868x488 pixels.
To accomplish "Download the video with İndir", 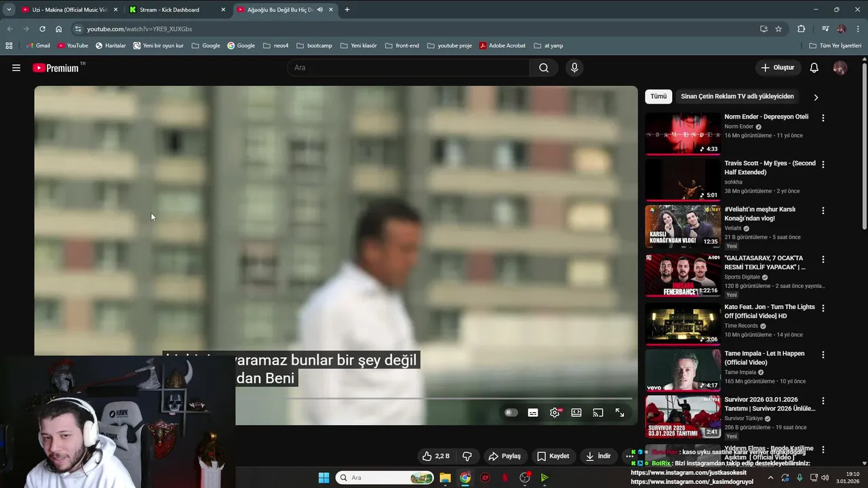I will [x=598, y=456].
